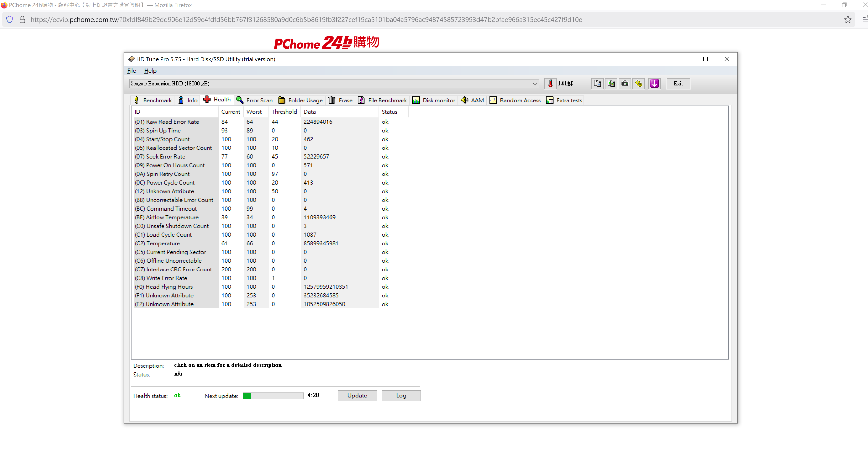The width and height of the screenshot is (868, 474).
Task: Select the (C2) Temperature row
Action: point(271,244)
